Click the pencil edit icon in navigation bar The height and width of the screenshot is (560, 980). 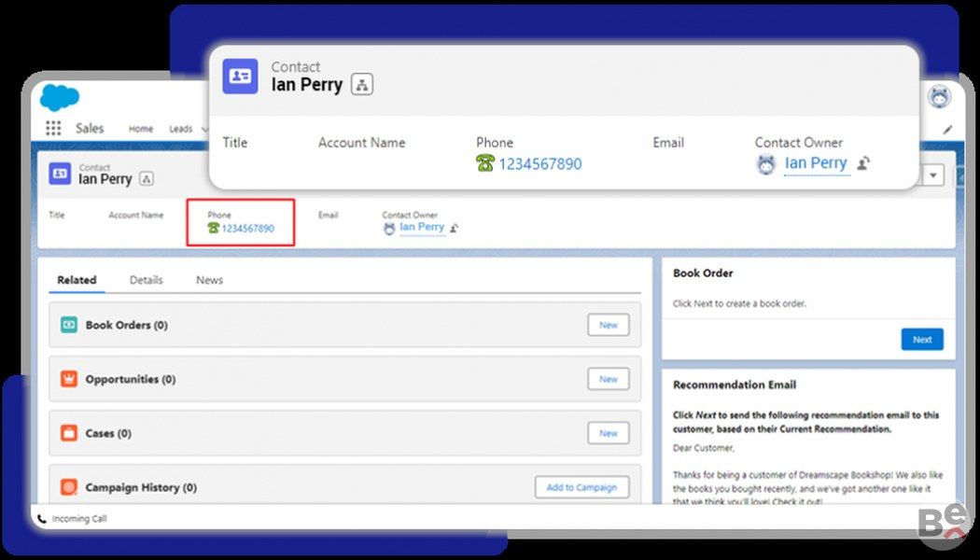click(x=948, y=130)
